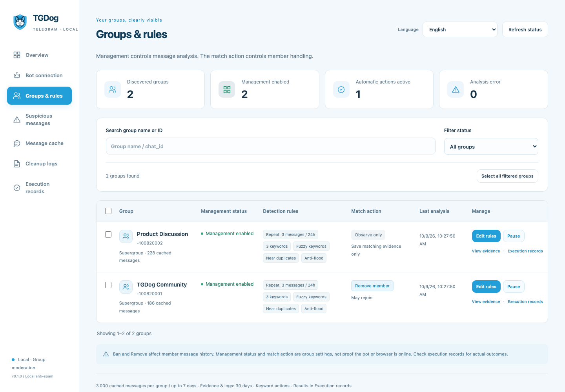Open Execution records link for Product Discussion

[x=525, y=251]
